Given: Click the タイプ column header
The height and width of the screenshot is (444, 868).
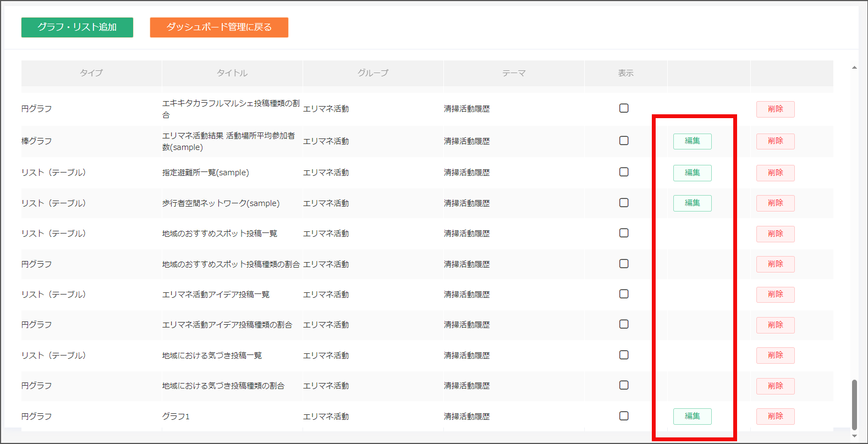Looking at the screenshot, I should point(91,73).
